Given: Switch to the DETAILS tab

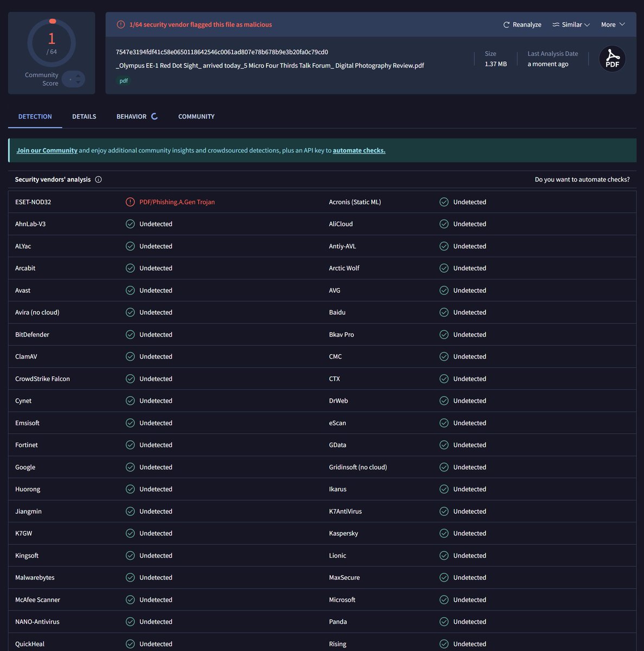Looking at the screenshot, I should click(84, 117).
